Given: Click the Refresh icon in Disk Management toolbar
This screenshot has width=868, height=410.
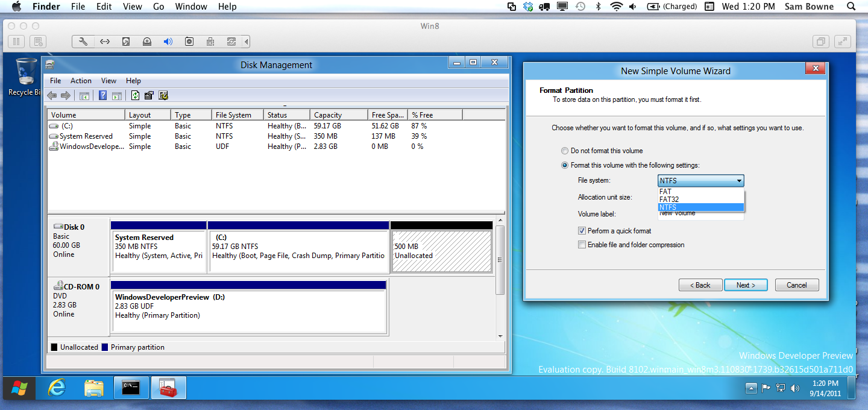Looking at the screenshot, I should (135, 95).
